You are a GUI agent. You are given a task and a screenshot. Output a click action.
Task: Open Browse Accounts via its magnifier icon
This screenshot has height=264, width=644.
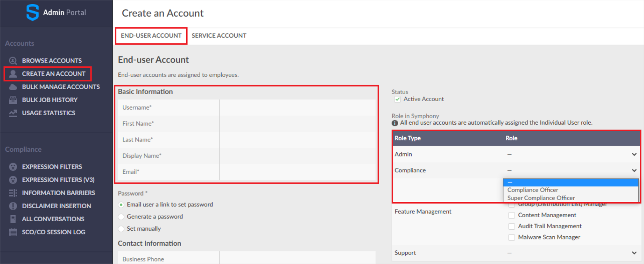(13, 61)
